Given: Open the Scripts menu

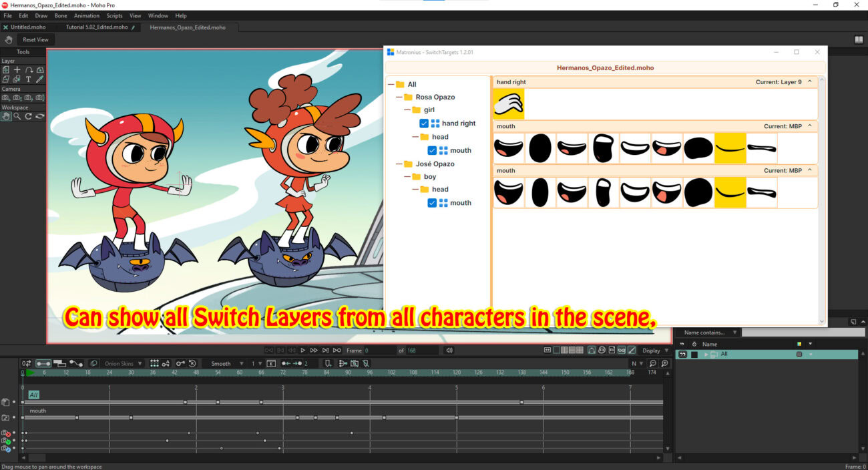Looking at the screenshot, I should pos(115,15).
